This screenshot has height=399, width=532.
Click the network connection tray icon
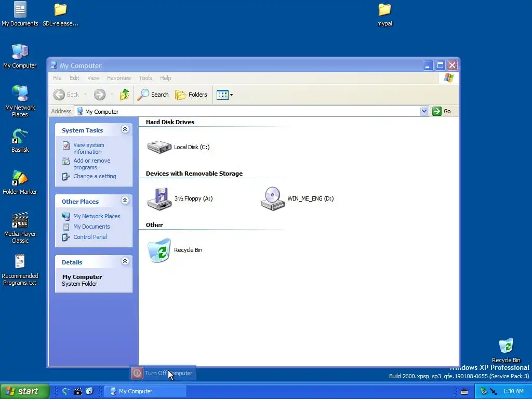point(494,391)
